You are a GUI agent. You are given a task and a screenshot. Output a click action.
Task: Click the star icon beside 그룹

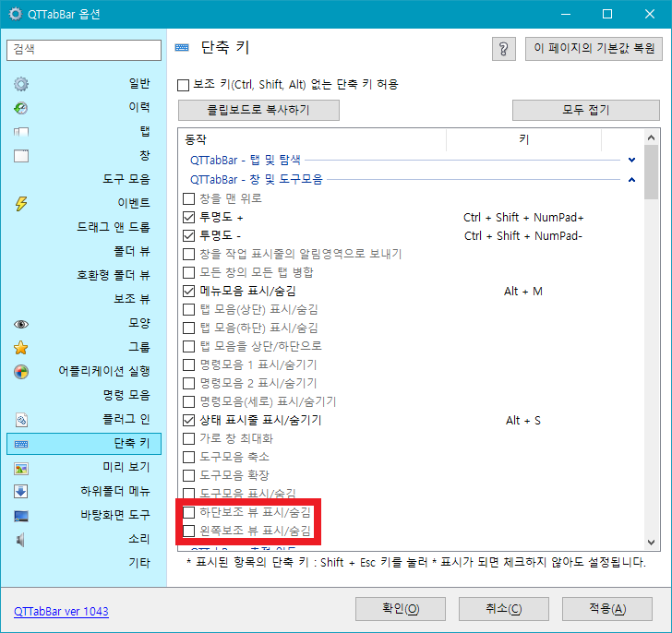(x=21, y=348)
